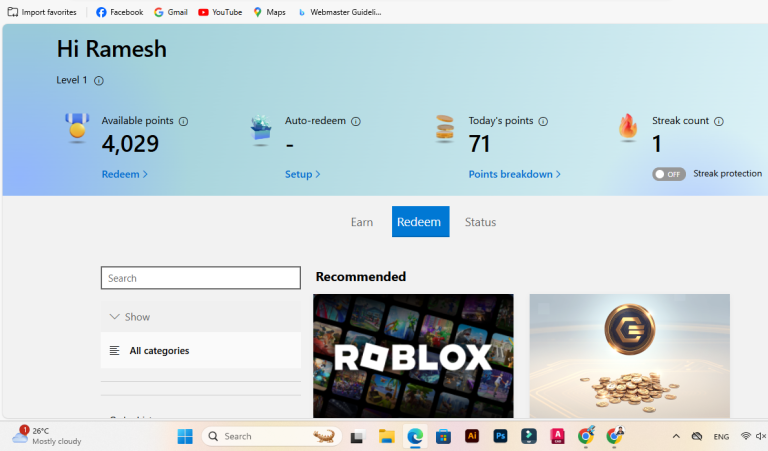Click the Hi Ramesh greeting

point(112,49)
